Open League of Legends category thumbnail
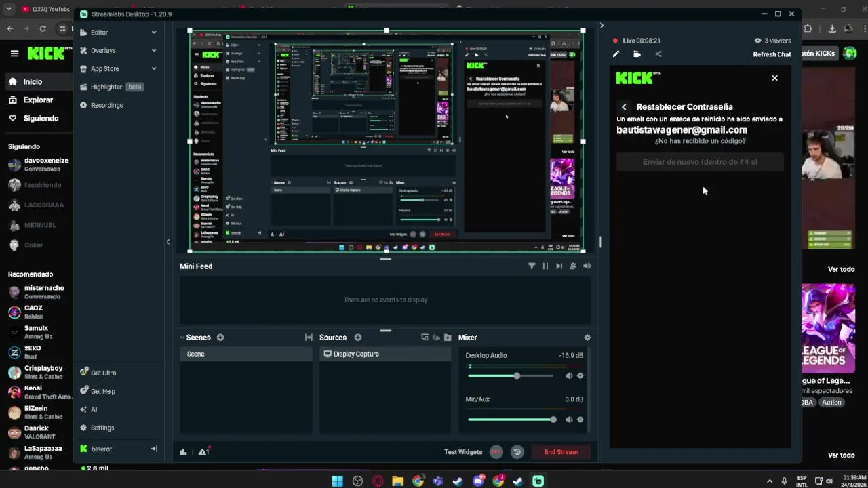Image resolution: width=868 pixels, height=488 pixels. coord(829,329)
